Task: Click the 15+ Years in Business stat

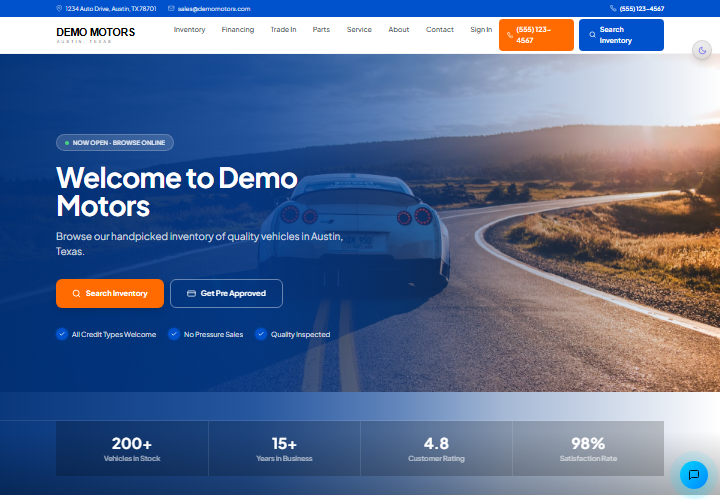Action: point(284,449)
